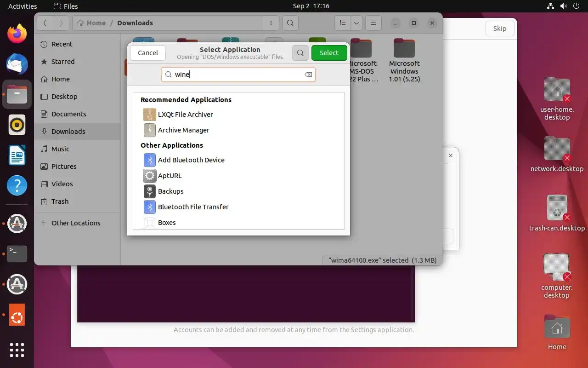Go back in Files window
588x368 pixels.
click(45, 23)
